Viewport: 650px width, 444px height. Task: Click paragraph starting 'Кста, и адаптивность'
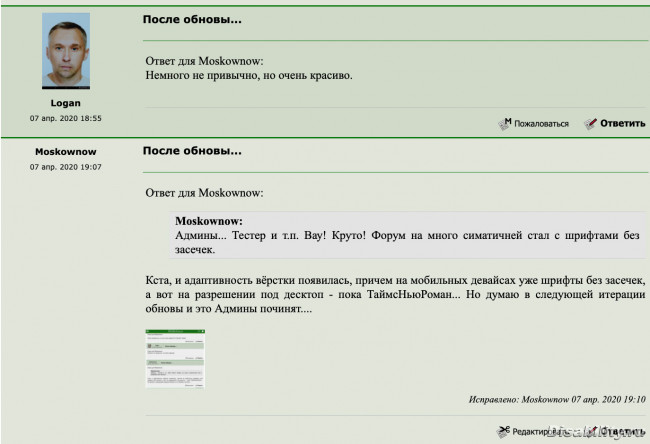(x=395, y=294)
